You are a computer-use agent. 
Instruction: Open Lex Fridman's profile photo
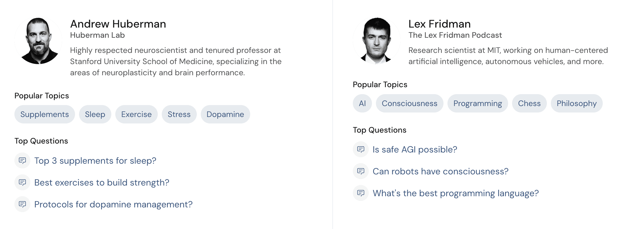376,40
